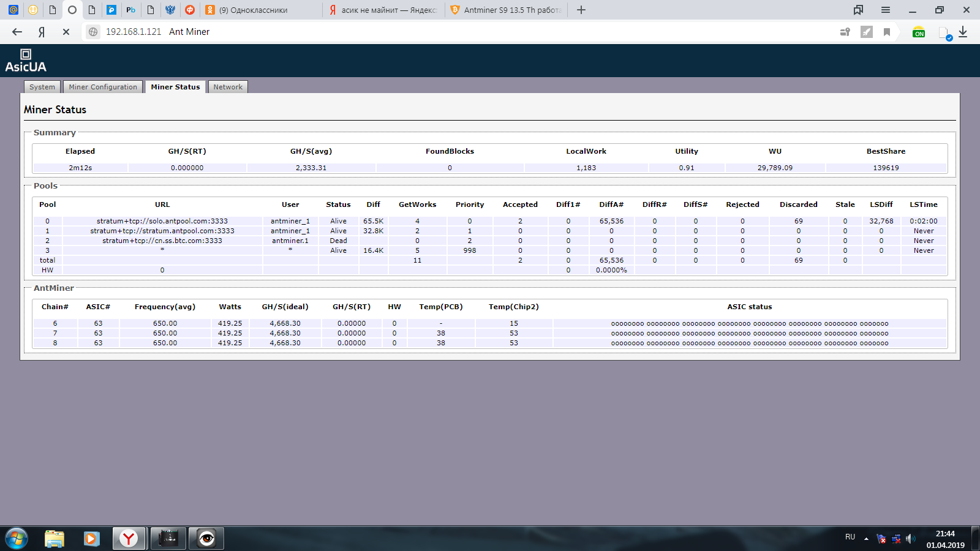
Task: Click the solo.antpool.com:3333 pool URL
Action: [x=162, y=221]
